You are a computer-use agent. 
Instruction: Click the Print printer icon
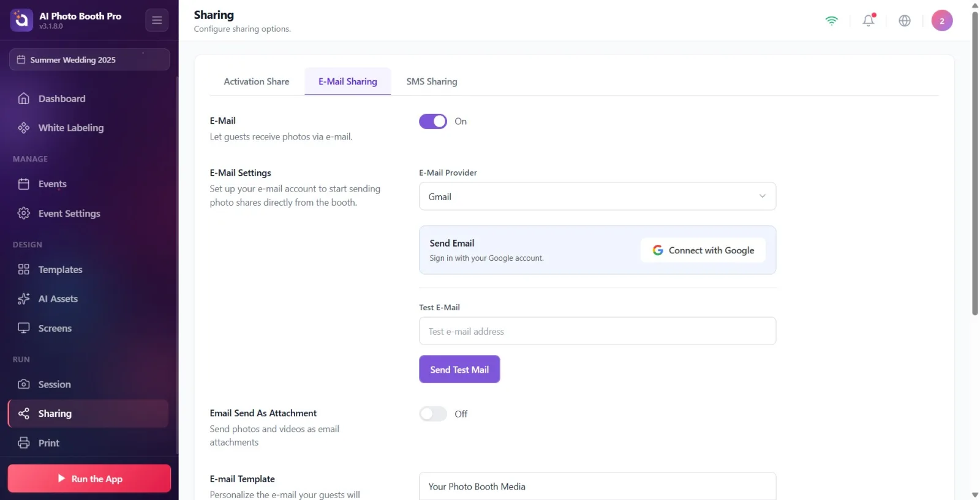point(24,442)
